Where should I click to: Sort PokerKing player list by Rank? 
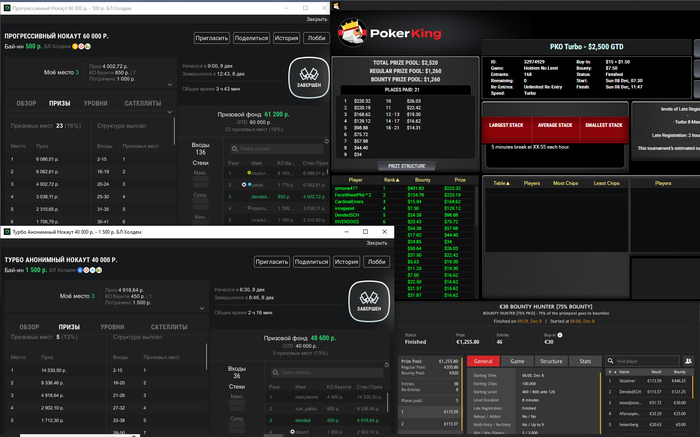tap(392, 180)
